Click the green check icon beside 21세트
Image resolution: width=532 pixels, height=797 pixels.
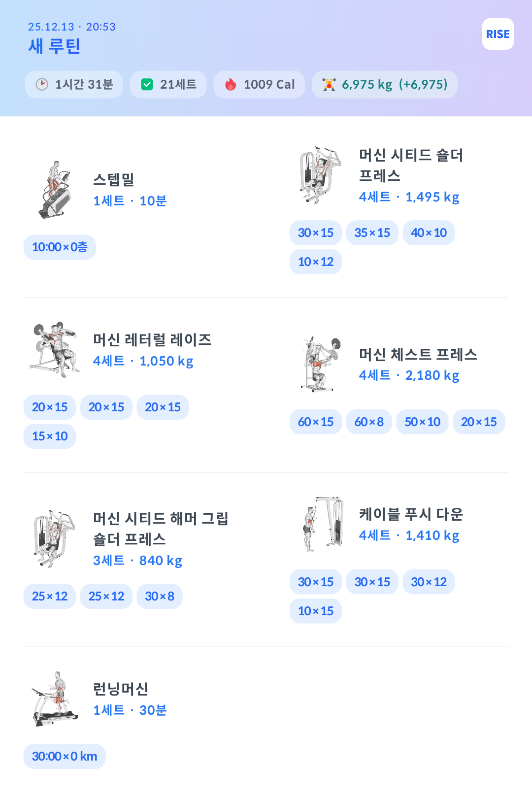coord(147,85)
